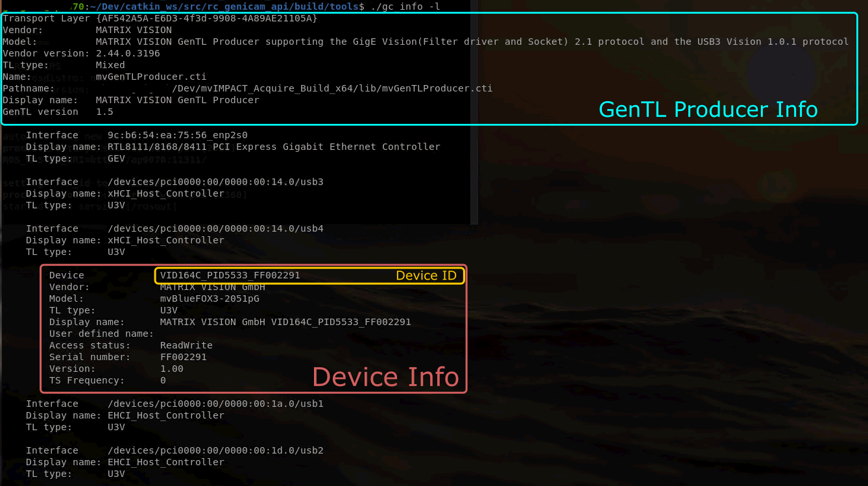Image resolution: width=868 pixels, height=486 pixels.
Task: Click the 'Pathname:' label
Action: click(x=29, y=88)
